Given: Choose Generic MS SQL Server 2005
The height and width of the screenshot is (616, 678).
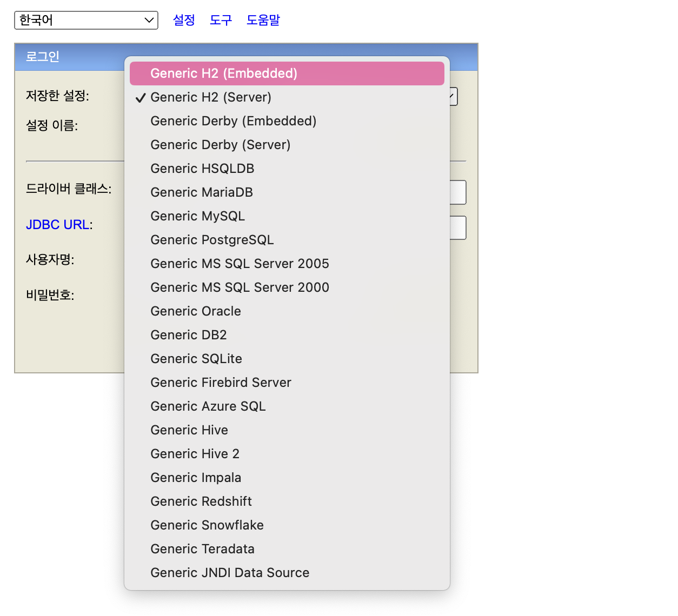Looking at the screenshot, I should (x=287, y=264).
